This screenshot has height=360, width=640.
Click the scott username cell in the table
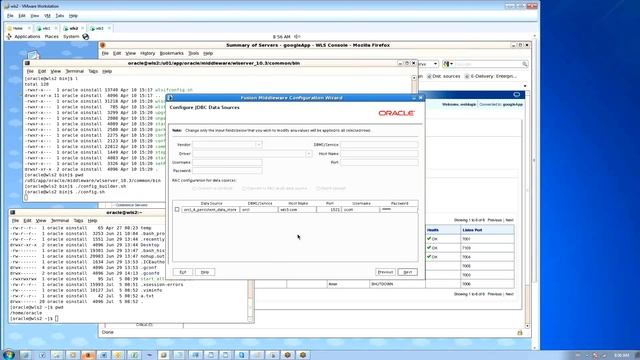coord(360,209)
